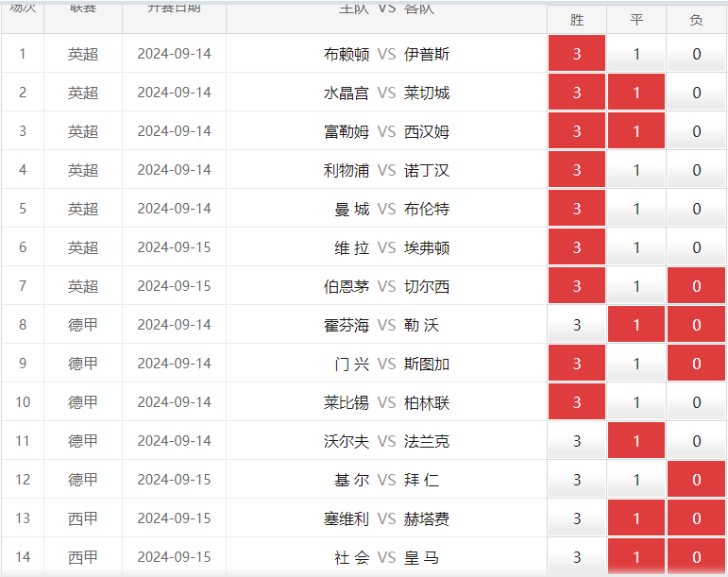Select win (3) for 沃尔夫 VS 法兰克
Viewport: 728px width, 577px height.
point(577,440)
